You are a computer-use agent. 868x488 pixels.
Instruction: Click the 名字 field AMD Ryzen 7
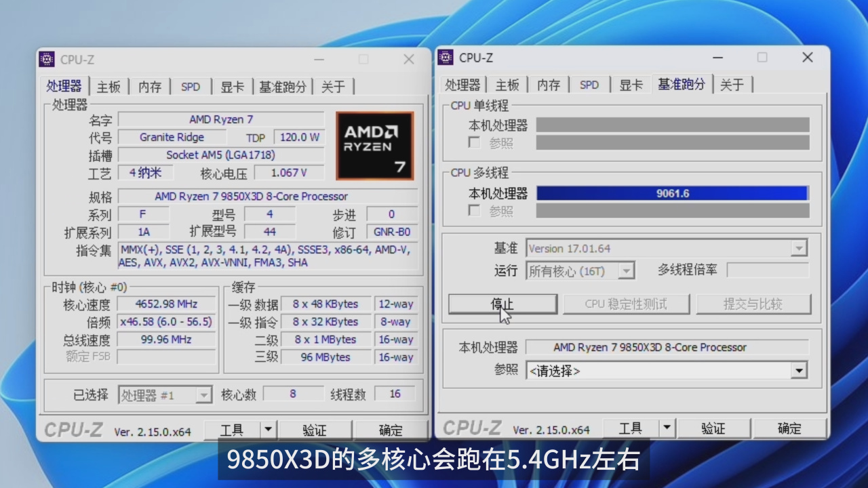(221, 119)
